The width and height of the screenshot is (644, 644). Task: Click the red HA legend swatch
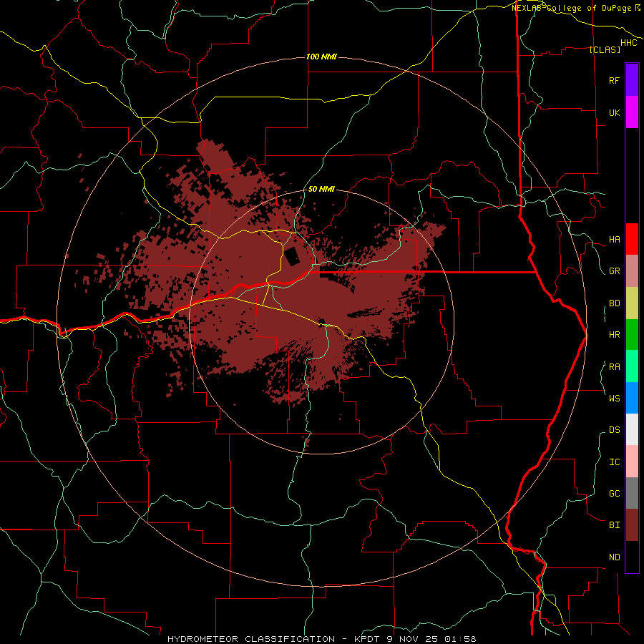point(632,239)
